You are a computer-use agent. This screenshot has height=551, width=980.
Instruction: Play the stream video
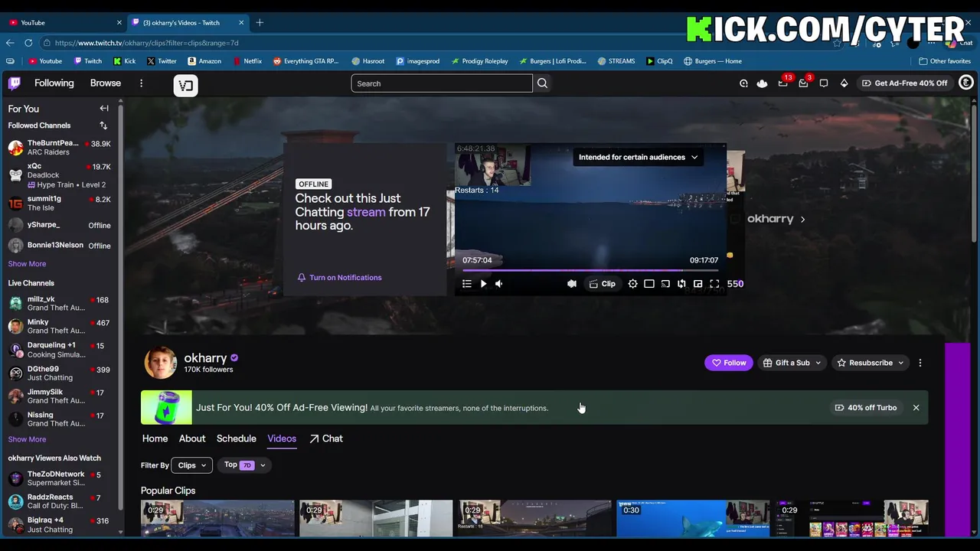(483, 284)
